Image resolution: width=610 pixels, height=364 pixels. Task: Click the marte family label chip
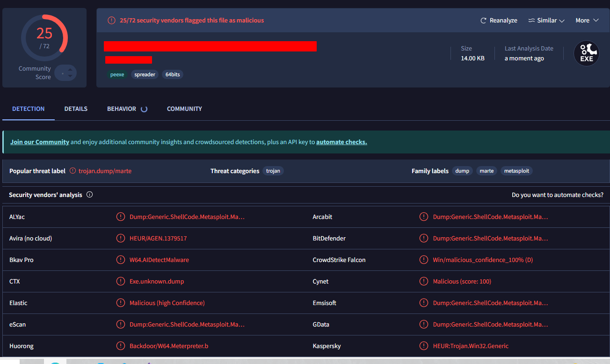point(487,171)
